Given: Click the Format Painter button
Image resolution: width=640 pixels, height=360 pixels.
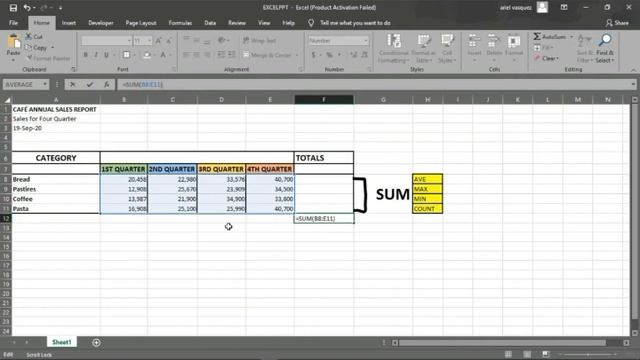Looking at the screenshot, I should click(48, 58).
